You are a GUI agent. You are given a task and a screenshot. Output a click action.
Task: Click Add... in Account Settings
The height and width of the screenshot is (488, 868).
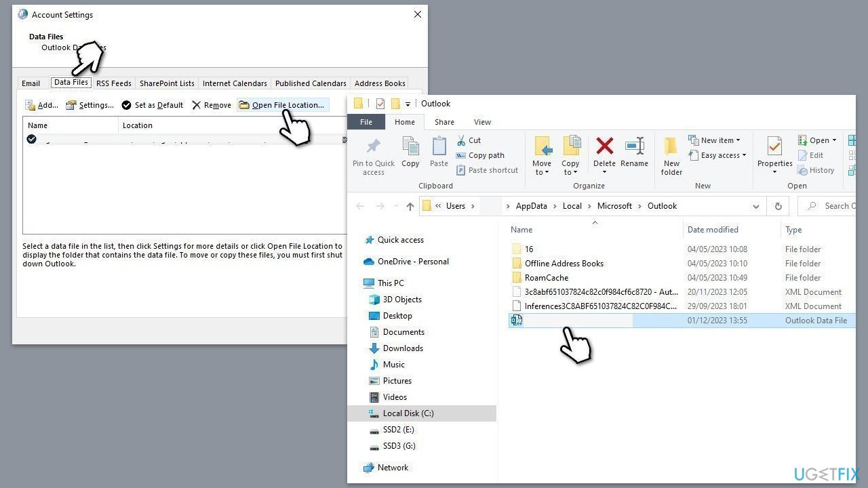[41, 105]
